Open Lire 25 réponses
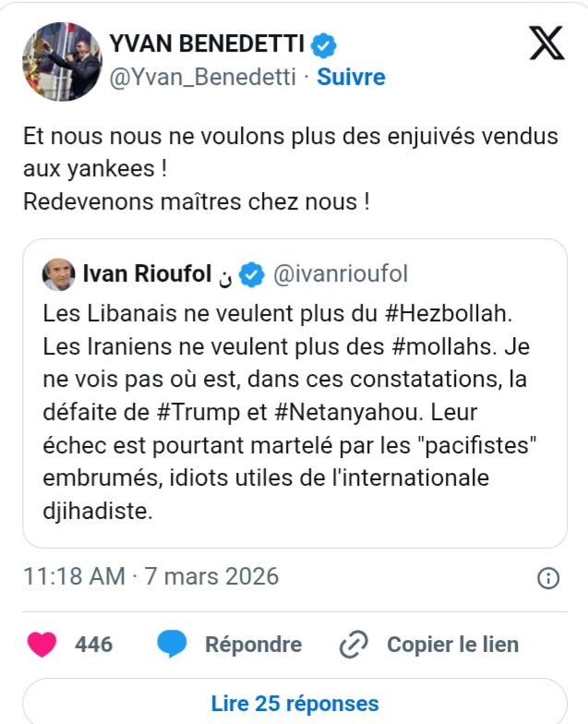The height and width of the screenshot is (724, 588). coord(294,704)
